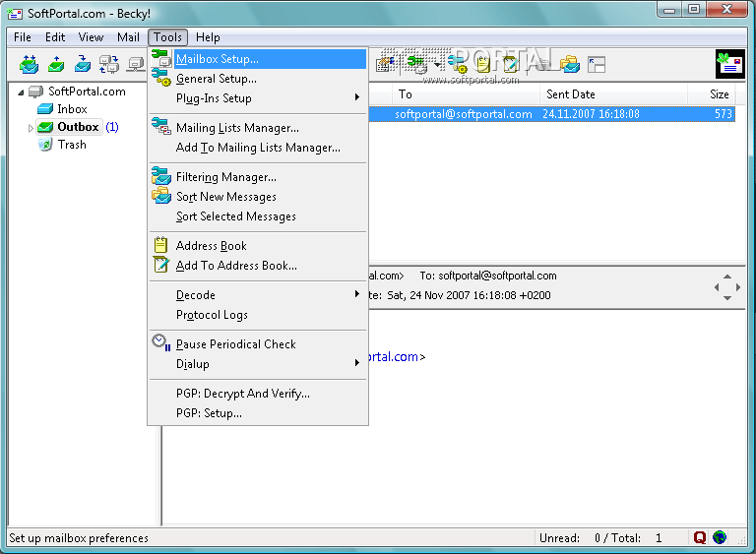Expand the Outbox folder arrow
This screenshot has height=554, width=756.
tap(31, 128)
